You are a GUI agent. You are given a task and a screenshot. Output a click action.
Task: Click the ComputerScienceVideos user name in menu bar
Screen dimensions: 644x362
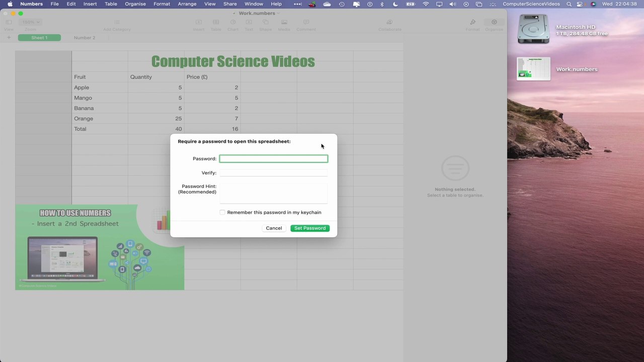(531, 4)
